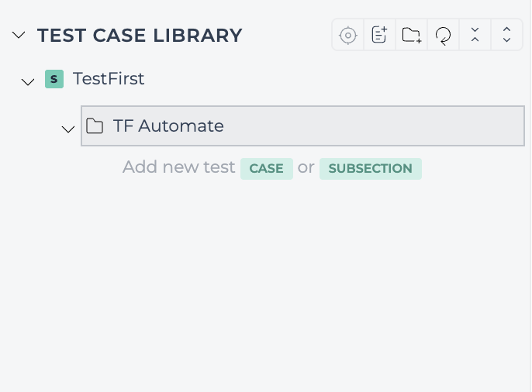The height and width of the screenshot is (392, 532).
Task: Click the folder icon beside TF Automate
Action: tap(95, 126)
